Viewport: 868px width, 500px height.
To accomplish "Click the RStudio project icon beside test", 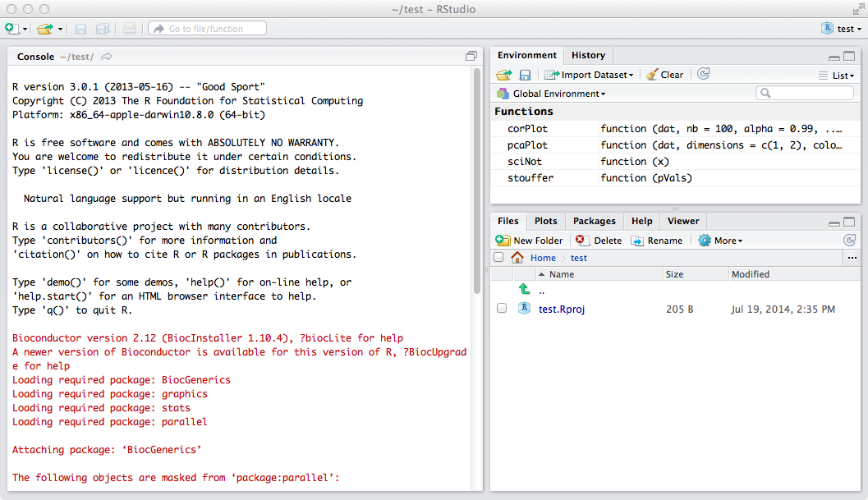I will (827, 28).
